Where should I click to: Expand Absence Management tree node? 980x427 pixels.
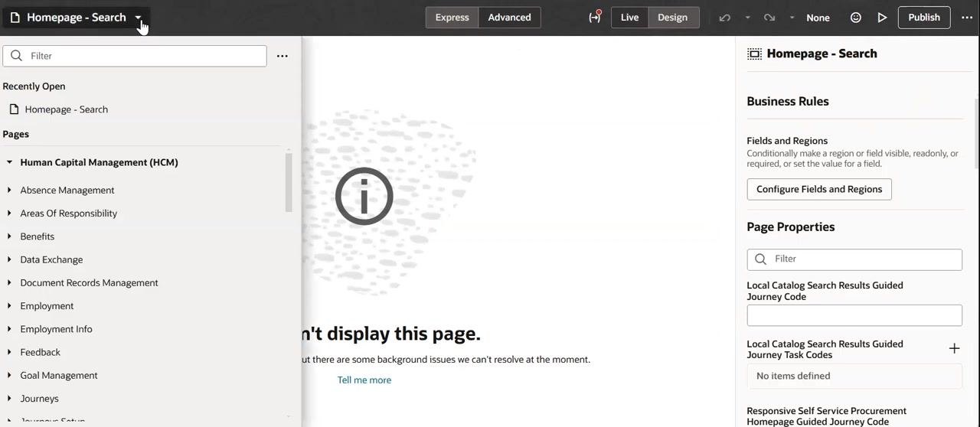click(9, 190)
